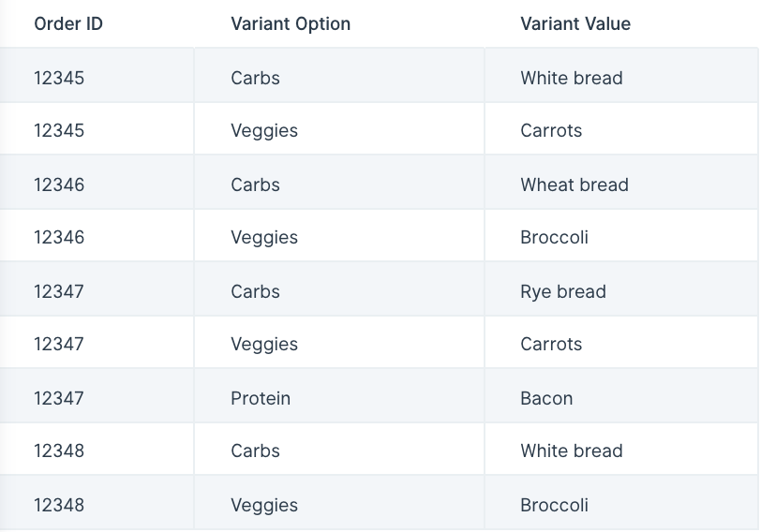Click the Variant Option column header
This screenshot has height=532, width=761.
click(291, 23)
